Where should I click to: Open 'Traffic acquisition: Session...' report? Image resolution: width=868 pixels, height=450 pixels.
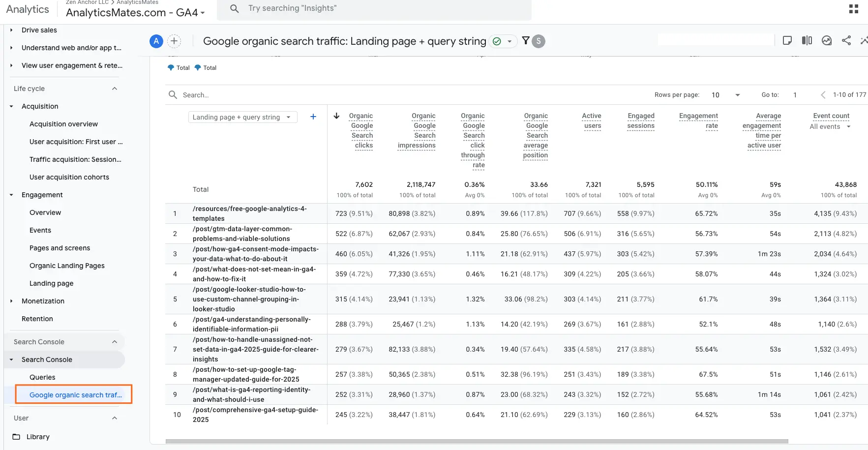click(x=75, y=159)
